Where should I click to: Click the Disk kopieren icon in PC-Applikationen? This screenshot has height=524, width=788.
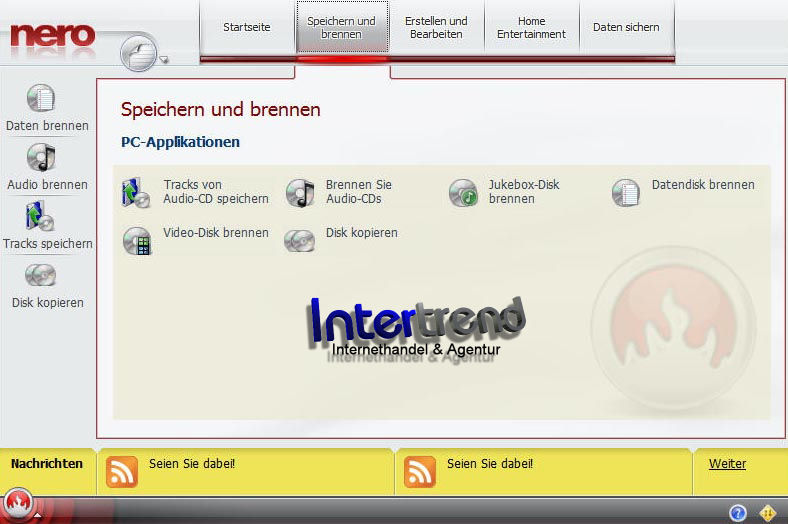(300, 241)
